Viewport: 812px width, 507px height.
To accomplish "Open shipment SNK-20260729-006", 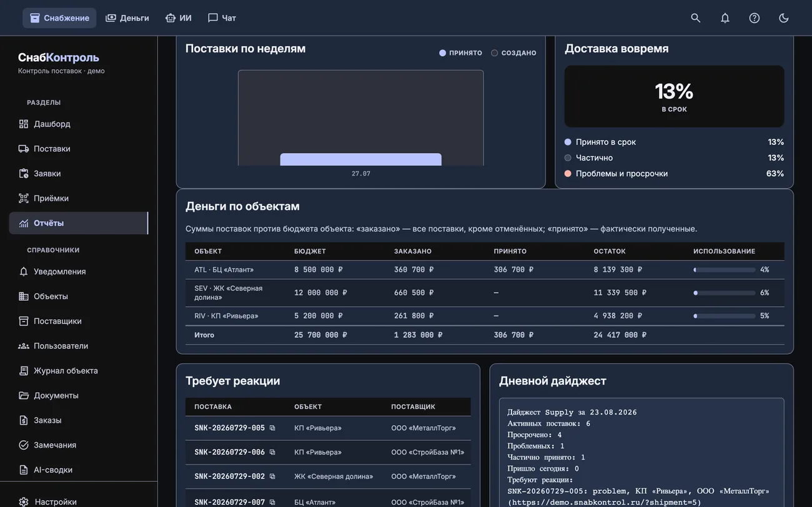I will click(229, 452).
